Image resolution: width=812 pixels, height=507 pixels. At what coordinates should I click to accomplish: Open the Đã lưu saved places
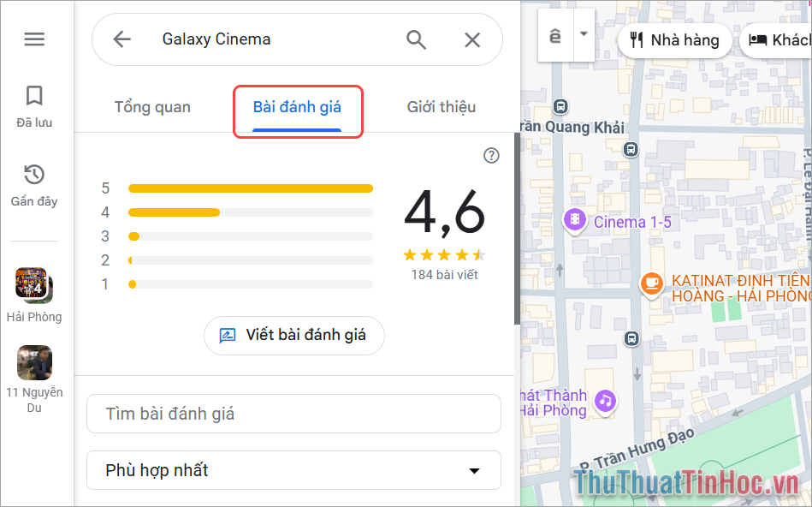point(34,107)
